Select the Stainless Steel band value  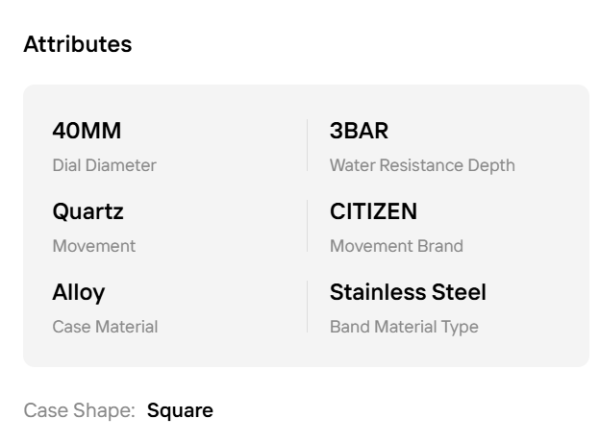coord(408,292)
